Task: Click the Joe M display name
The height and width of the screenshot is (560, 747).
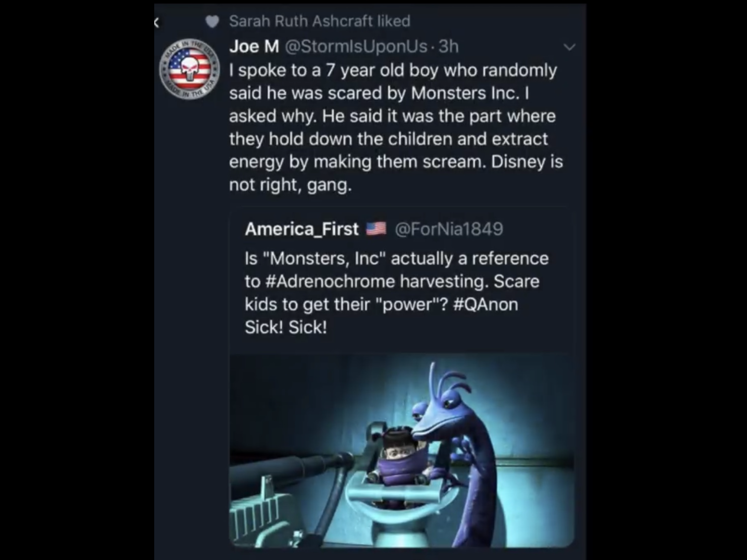Action: [x=254, y=46]
